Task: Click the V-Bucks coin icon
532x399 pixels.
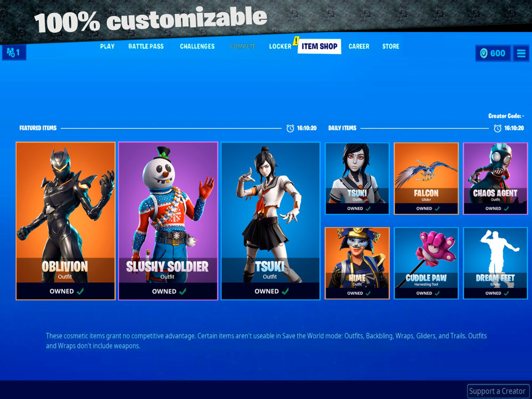Action: [x=484, y=53]
